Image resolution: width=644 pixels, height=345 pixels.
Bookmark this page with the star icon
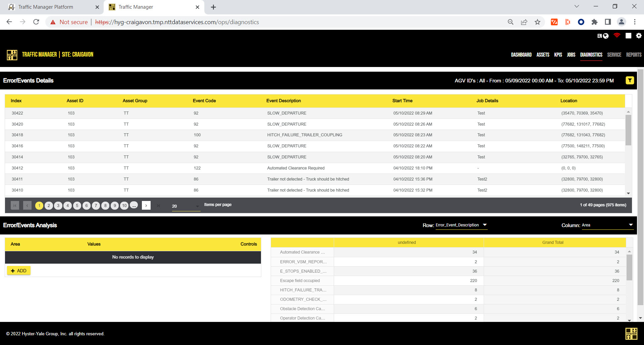(x=537, y=22)
